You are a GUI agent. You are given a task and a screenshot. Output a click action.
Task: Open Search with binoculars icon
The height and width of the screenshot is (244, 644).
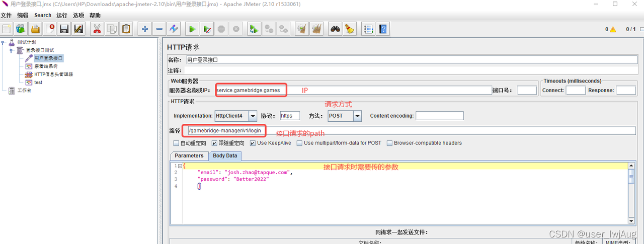coord(335,29)
